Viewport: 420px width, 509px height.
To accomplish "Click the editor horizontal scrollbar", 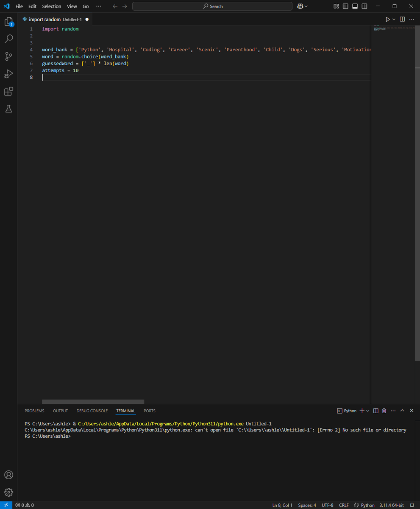I will 93,401.
